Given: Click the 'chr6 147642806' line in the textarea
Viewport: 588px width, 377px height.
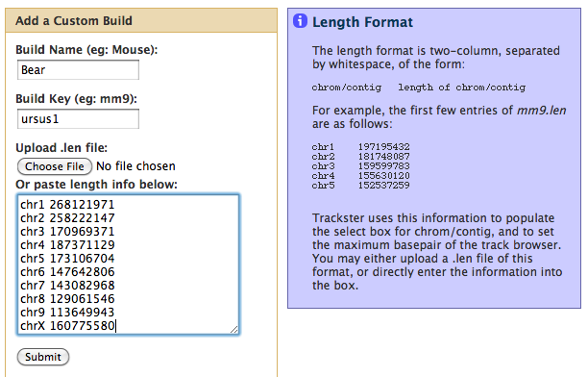Looking at the screenshot, I should (x=67, y=272).
